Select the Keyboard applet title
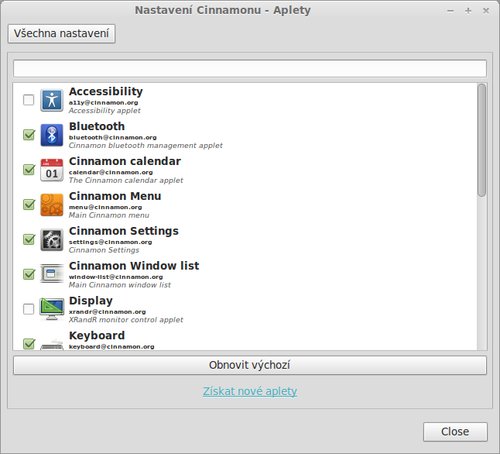This screenshot has height=454, width=500. point(97,335)
